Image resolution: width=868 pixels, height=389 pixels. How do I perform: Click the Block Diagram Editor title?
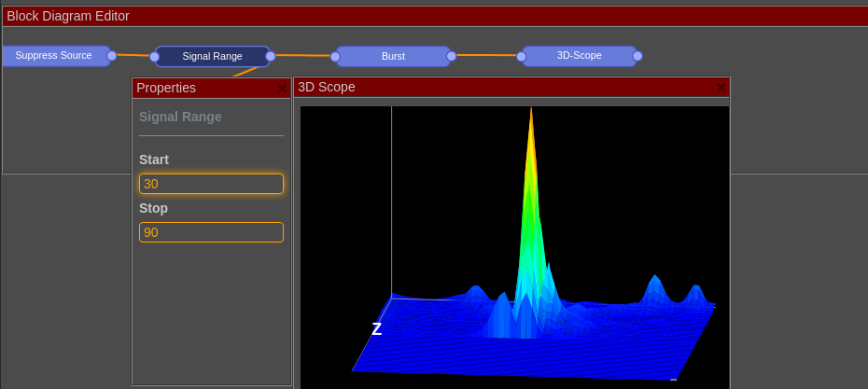coord(68,17)
